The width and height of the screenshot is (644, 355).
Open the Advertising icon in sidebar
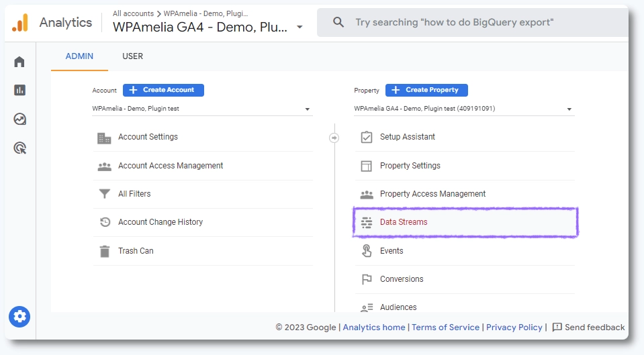click(19, 148)
